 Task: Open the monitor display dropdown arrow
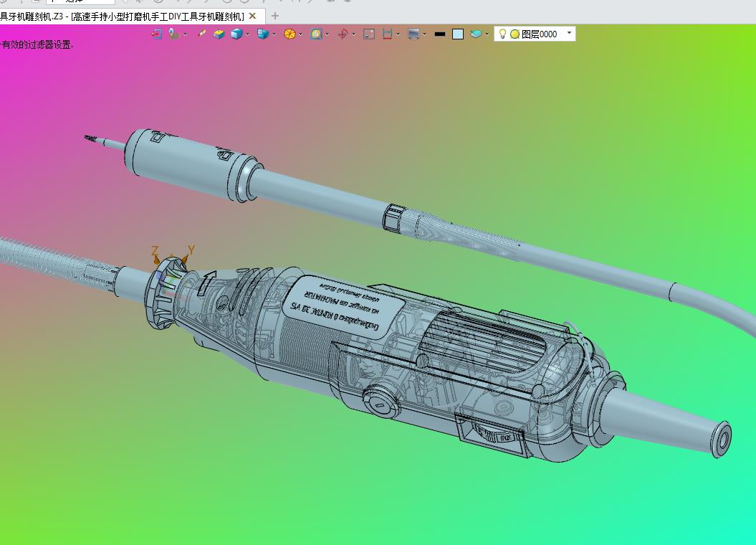pos(425,34)
